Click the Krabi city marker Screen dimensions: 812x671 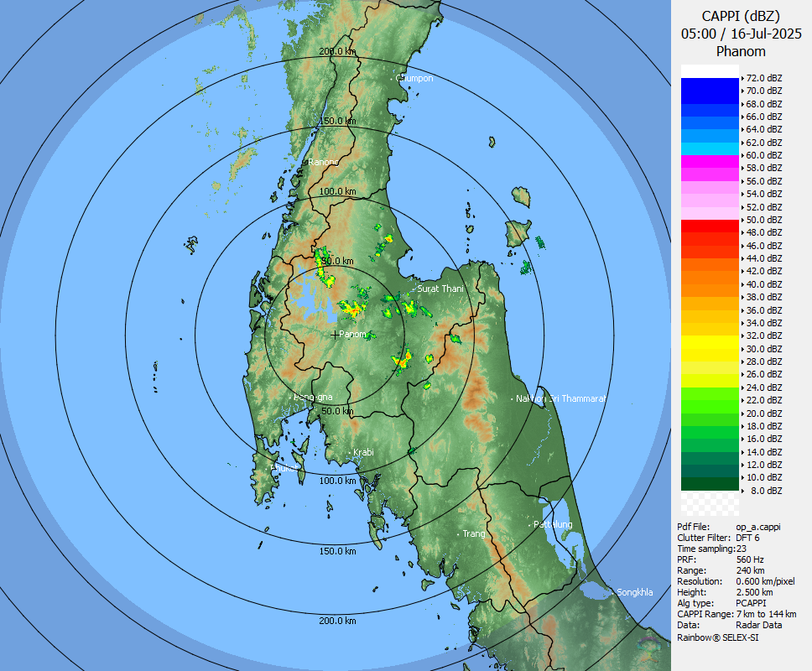coord(350,453)
